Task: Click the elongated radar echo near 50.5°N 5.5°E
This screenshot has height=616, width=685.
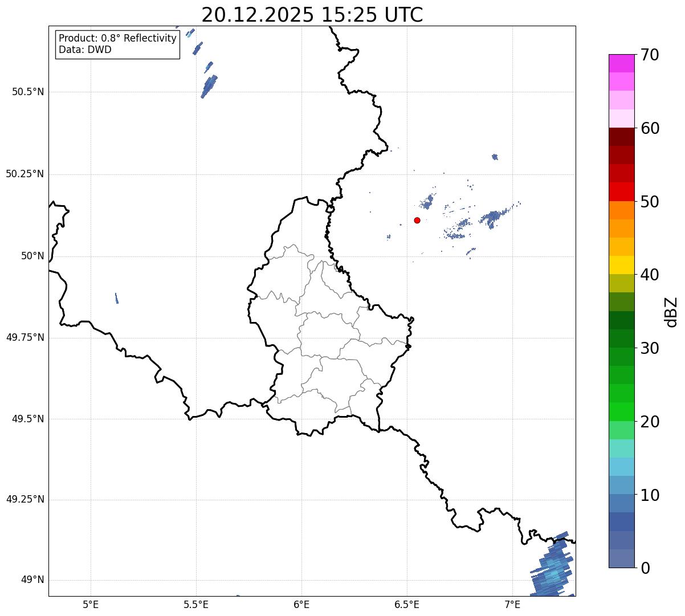Action: click(209, 87)
